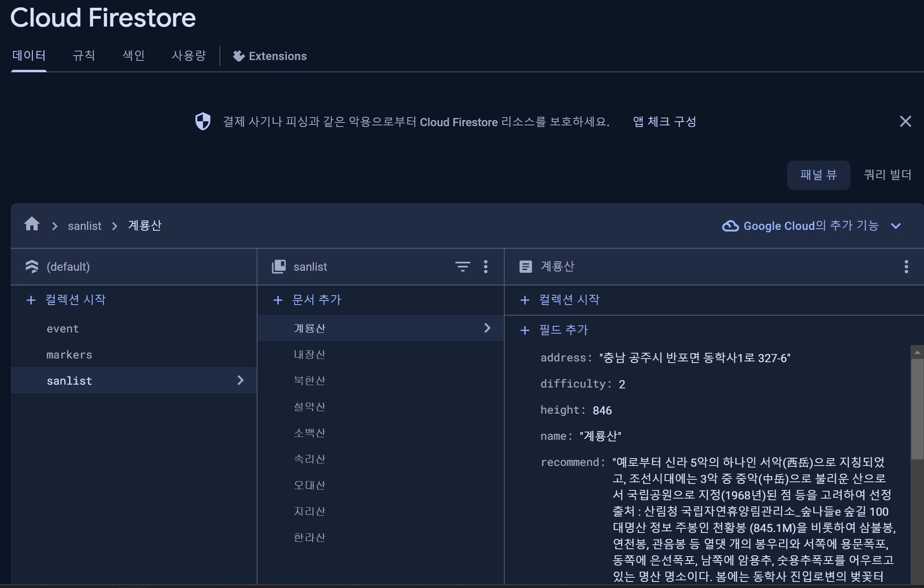Click the recommend field text
Viewport: 924px width, 588px height.
pyautogui.click(x=754, y=519)
